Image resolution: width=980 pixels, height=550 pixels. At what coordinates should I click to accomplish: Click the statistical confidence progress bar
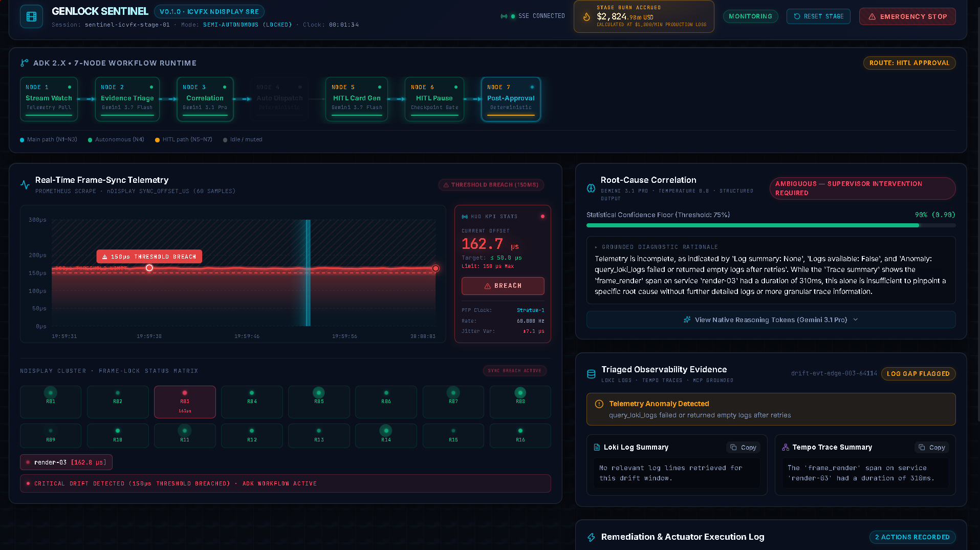771,225
